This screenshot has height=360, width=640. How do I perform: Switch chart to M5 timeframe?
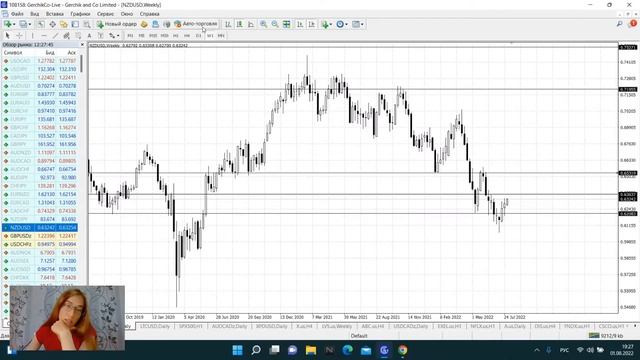pos(141,36)
